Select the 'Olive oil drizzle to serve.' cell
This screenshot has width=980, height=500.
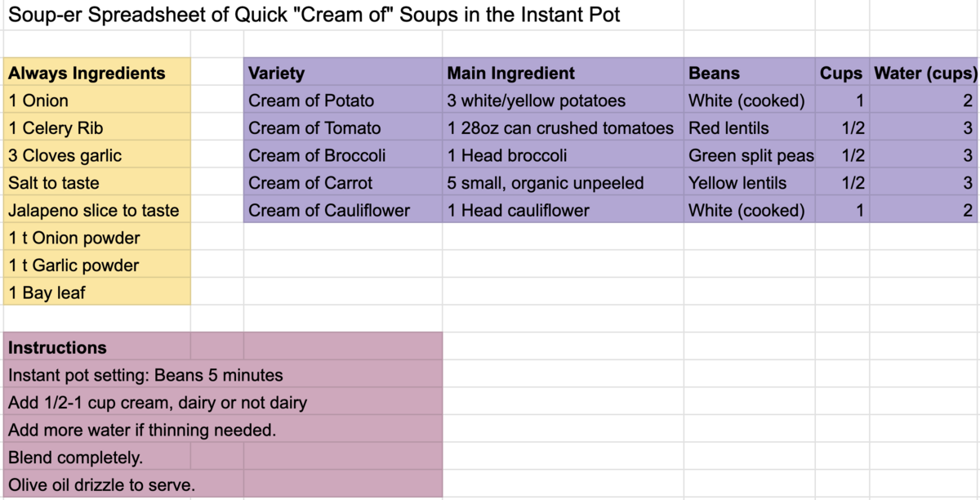[223, 484]
